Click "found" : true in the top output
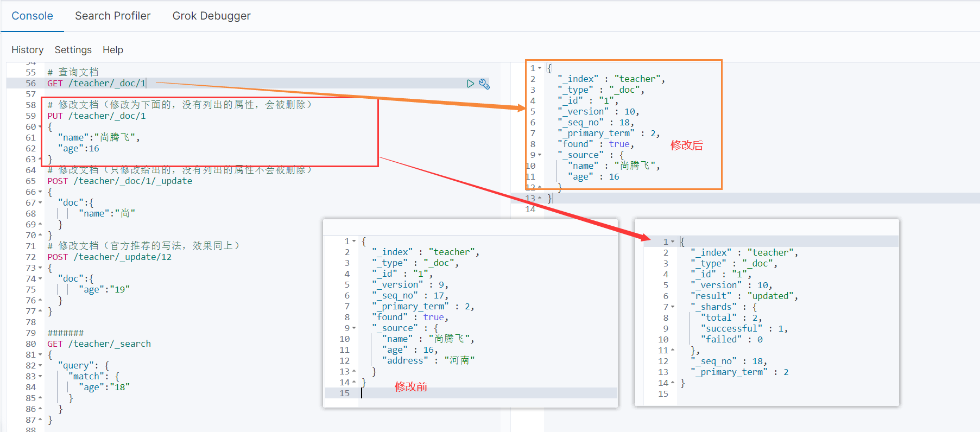The width and height of the screenshot is (980, 432). tap(596, 144)
